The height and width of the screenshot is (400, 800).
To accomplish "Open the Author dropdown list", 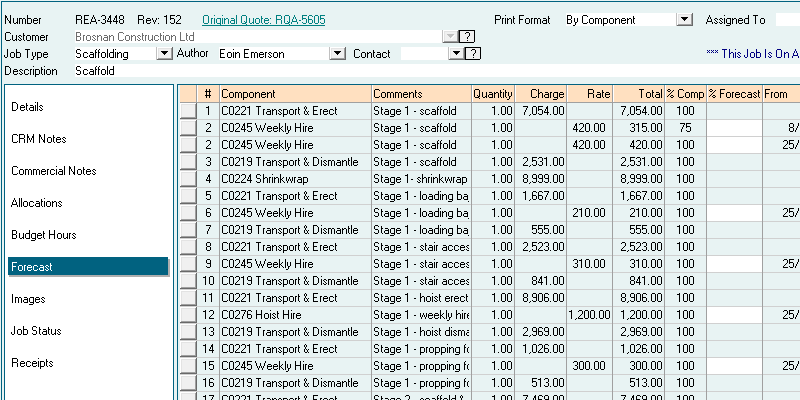I will pos(337,54).
